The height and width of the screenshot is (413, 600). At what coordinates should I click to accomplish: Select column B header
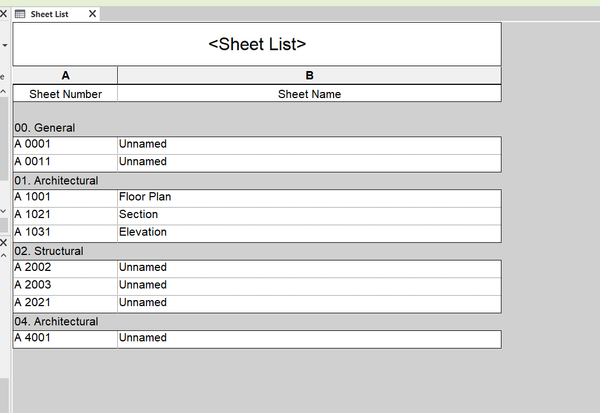coord(309,75)
